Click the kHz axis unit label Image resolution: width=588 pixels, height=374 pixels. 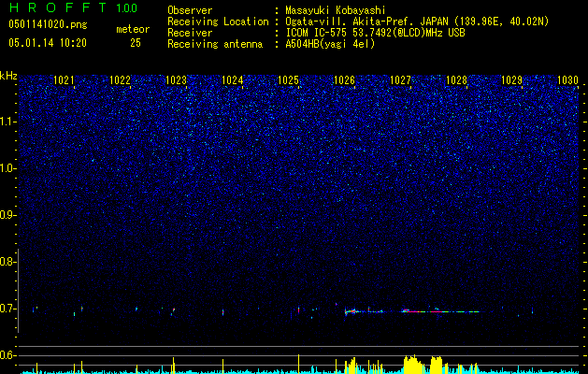point(8,76)
